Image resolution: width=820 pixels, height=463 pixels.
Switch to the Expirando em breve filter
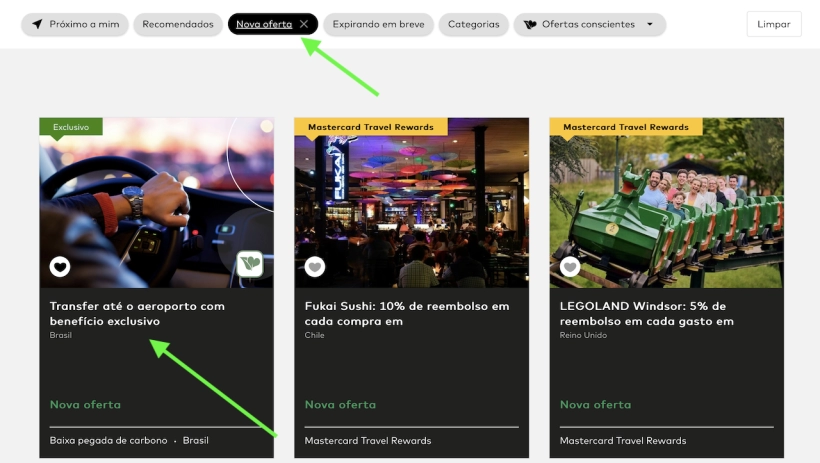(x=378, y=24)
